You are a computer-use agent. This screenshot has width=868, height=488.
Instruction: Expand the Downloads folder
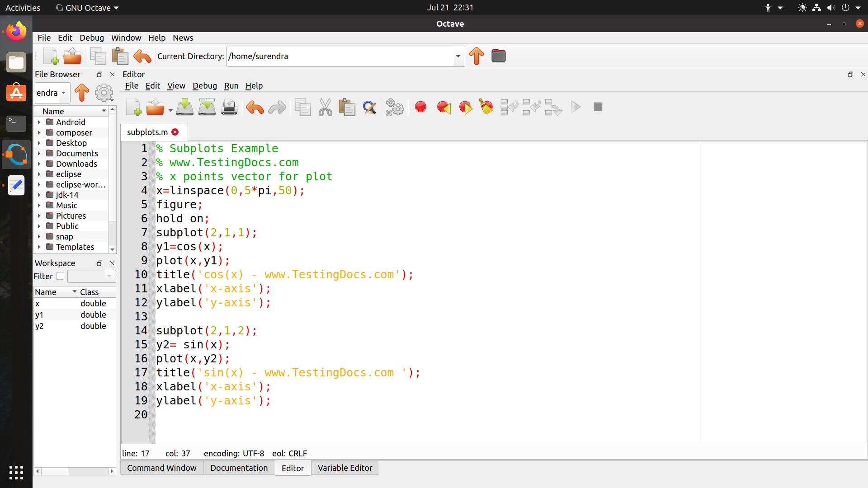(39, 164)
